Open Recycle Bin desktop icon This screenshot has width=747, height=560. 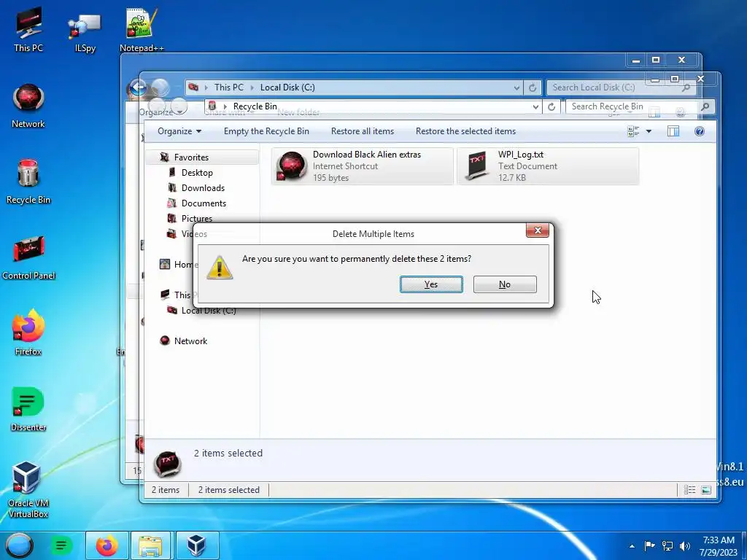(28, 182)
